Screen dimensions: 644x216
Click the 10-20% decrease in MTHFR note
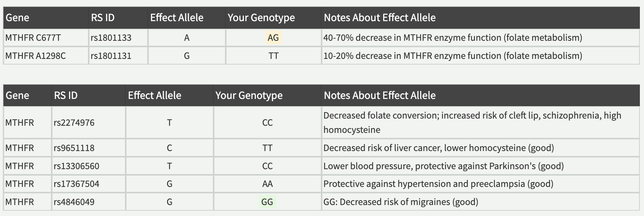[453, 56]
